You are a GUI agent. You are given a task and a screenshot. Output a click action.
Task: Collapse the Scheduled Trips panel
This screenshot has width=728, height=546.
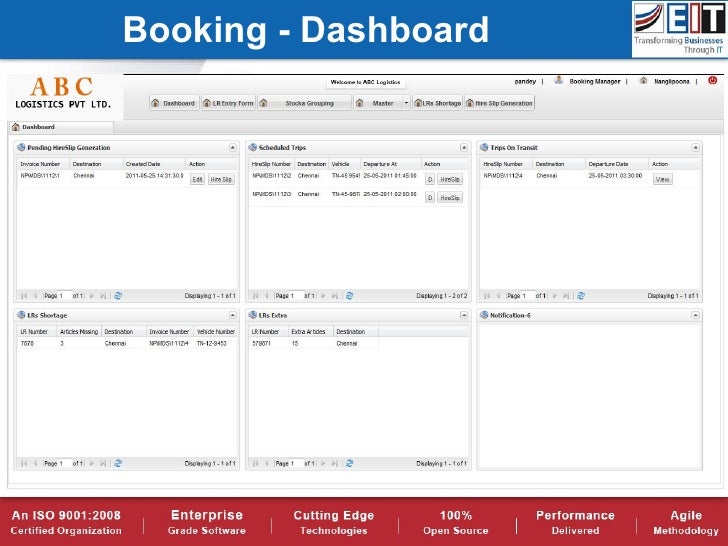(x=463, y=148)
